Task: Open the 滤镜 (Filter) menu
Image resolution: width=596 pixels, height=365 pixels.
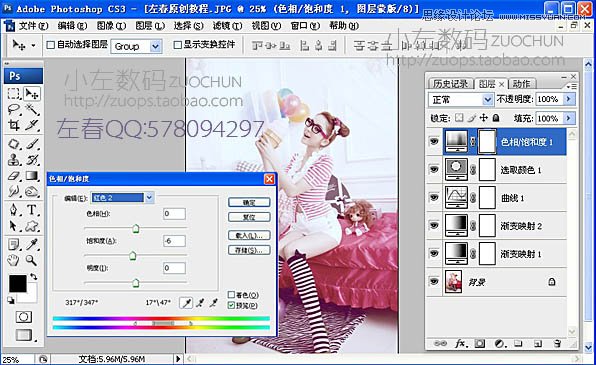Action: 227,26
